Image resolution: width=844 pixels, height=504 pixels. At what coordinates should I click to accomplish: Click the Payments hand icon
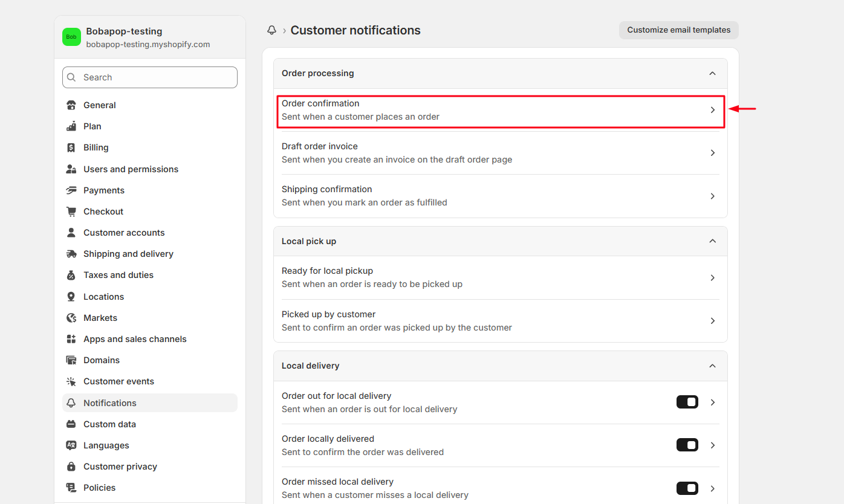[x=71, y=190]
